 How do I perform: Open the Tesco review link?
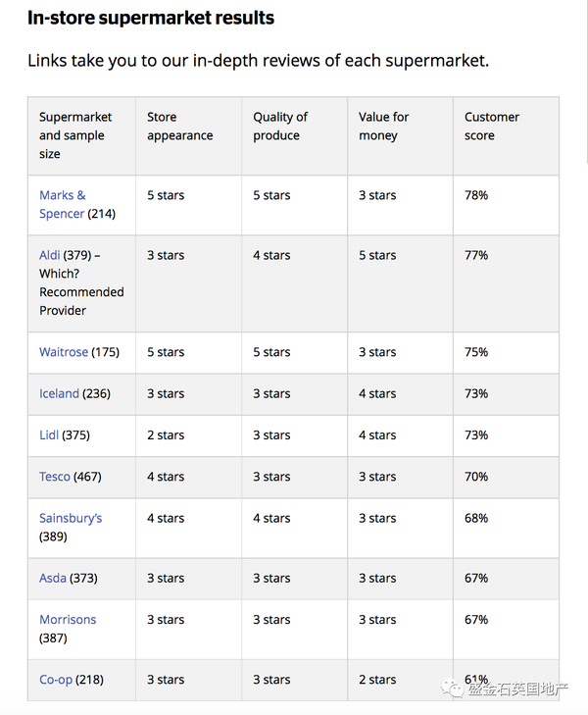coord(55,477)
